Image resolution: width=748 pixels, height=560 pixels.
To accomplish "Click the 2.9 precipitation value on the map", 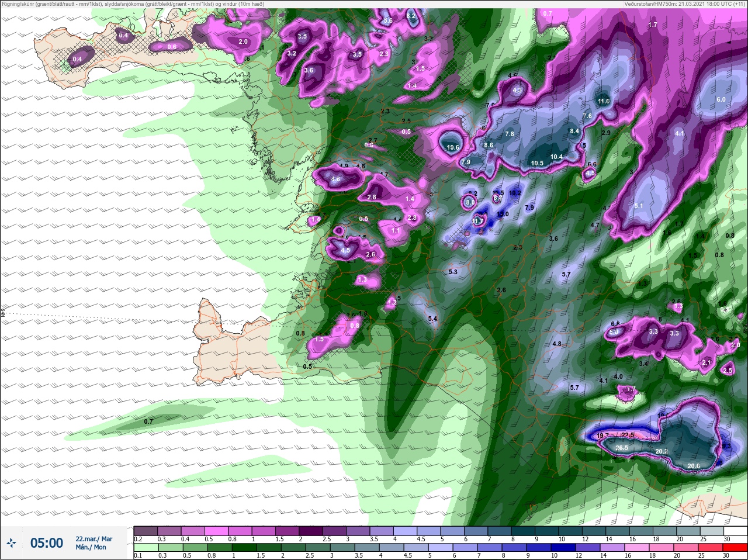I will [x=606, y=133].
